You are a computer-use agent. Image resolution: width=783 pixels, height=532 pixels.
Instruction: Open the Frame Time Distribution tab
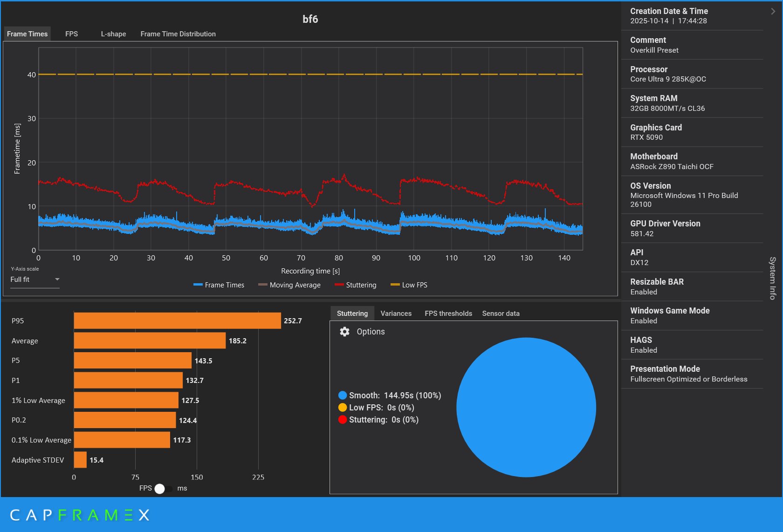pyautogui.click(x=178, y=34)
